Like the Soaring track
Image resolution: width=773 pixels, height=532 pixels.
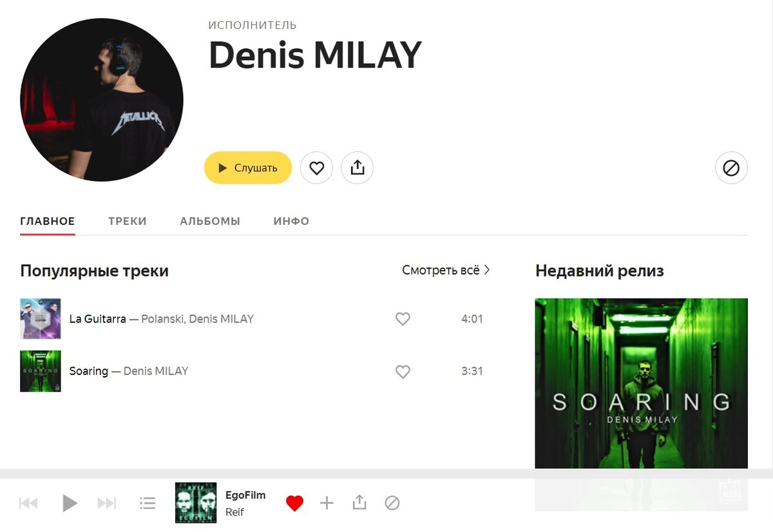pos(403,372)
